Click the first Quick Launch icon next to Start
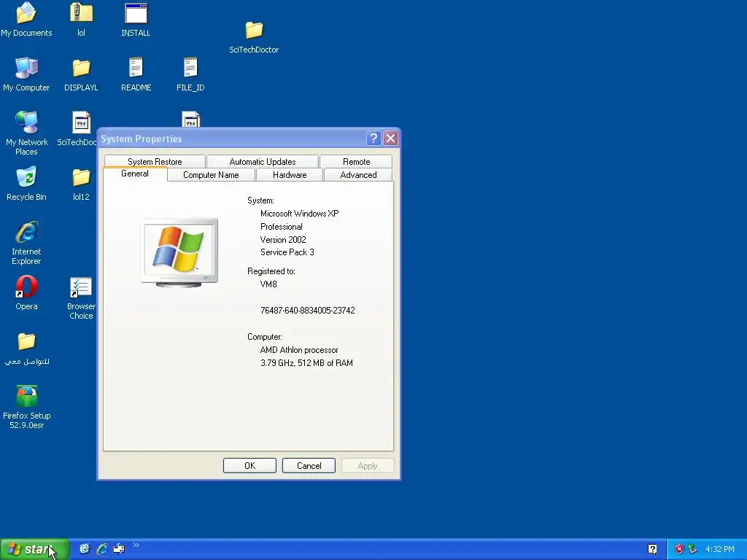 click(x=85, y=549)
